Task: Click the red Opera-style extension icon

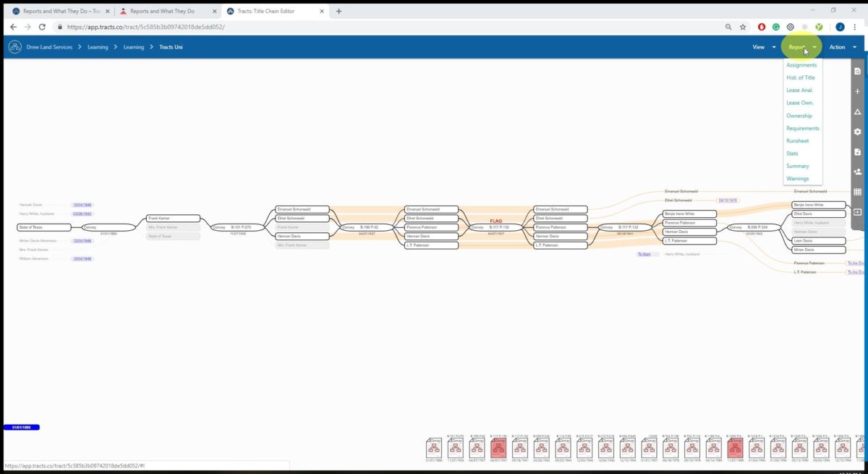Action: pos(762,27)
